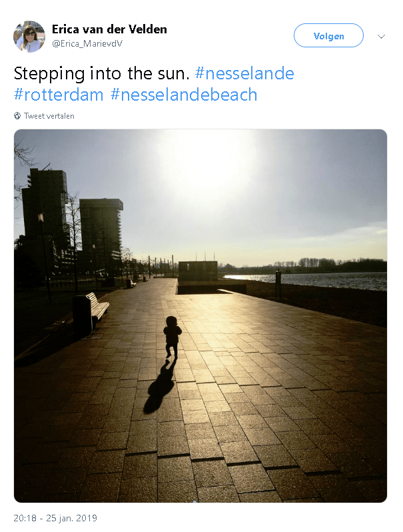Click the display name Erica van der Velden

coord(109,29)
